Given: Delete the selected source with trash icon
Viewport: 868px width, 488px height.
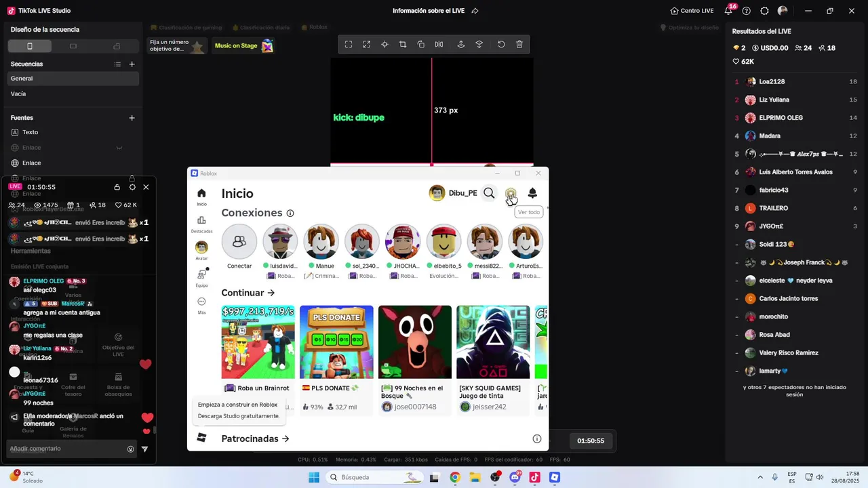Looking at the screenshot, I should tap(519, 45).
